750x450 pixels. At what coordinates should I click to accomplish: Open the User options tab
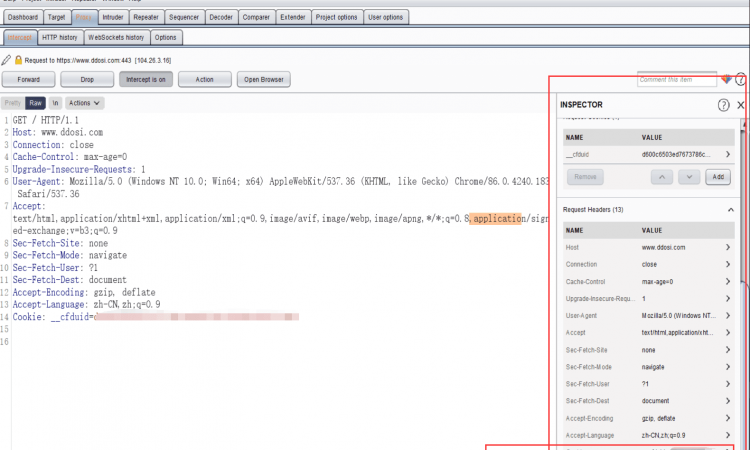(x=386, y=17)
